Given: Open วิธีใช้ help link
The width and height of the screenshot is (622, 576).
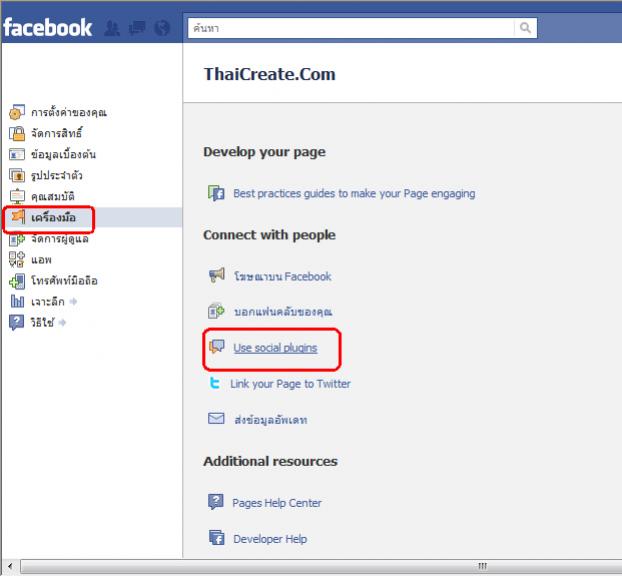Looking at the screenshot, I should [42, 323].
